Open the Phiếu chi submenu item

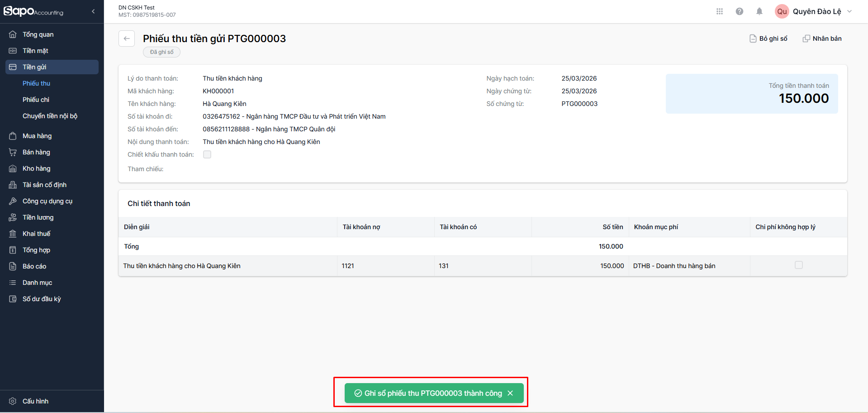click(36, 100)
